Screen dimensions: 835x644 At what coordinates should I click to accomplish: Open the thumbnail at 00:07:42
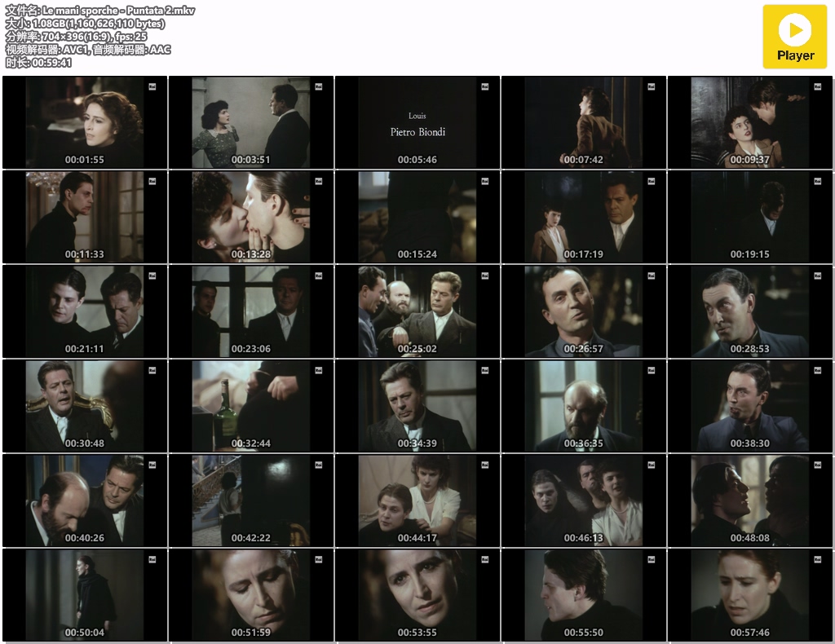click(584, 122)
